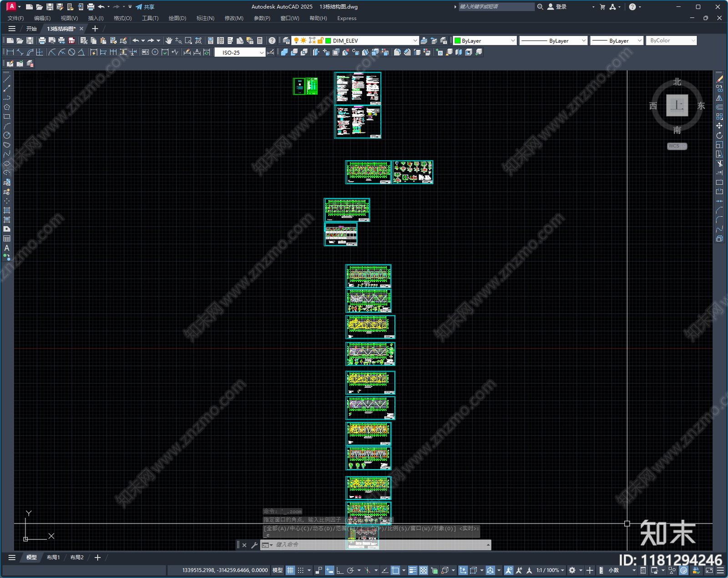Open the Zoom Window tool in toolbar

click(x=188, y=41)
